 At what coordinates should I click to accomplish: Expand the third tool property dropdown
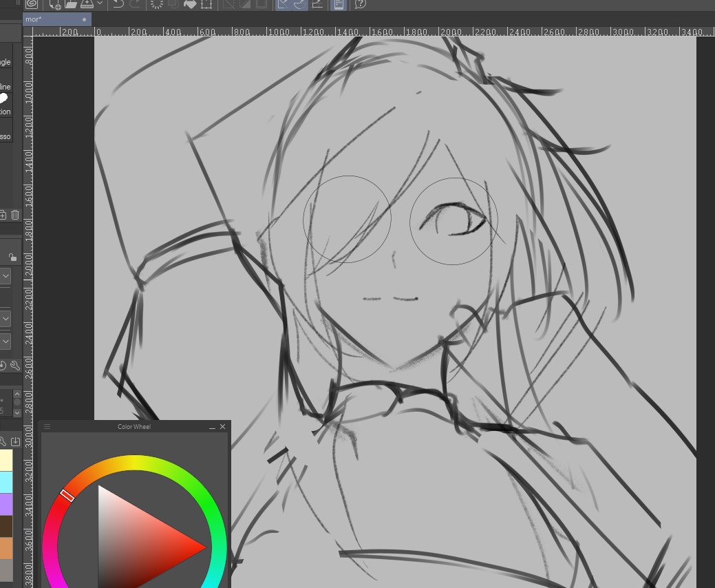pos(6,342)
